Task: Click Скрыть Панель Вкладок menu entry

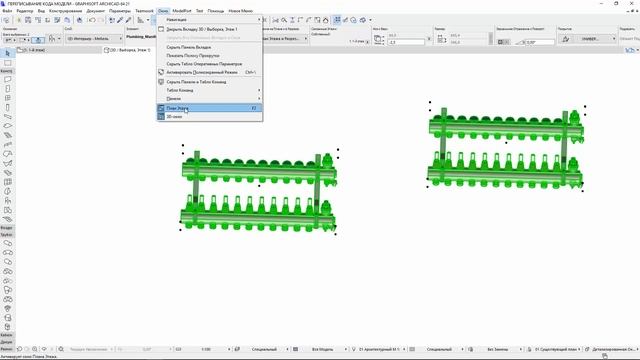Action: [x=209, y=47]
